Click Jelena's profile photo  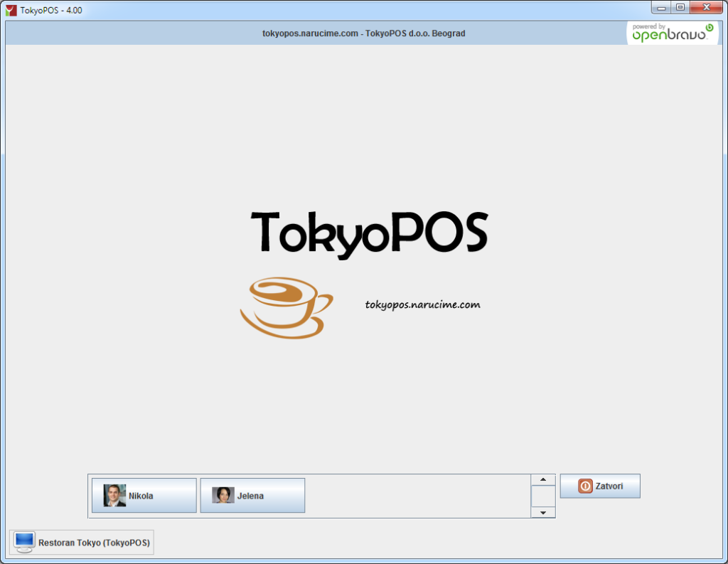(223, 495)
